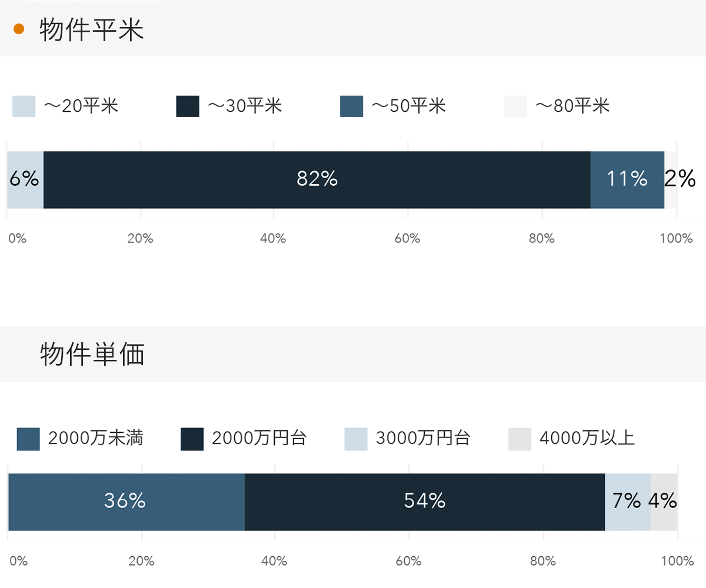This screenshot has width=706, height=588.
Task: Select the 11% bar segment
Action: (x=627, y=179)
